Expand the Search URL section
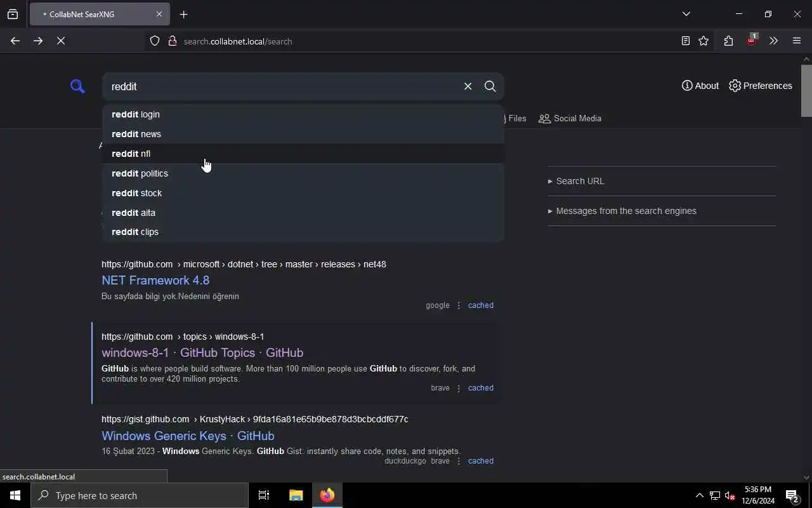Image resolution: width=812 pixels, height=508 pixels. pos(577,181)
